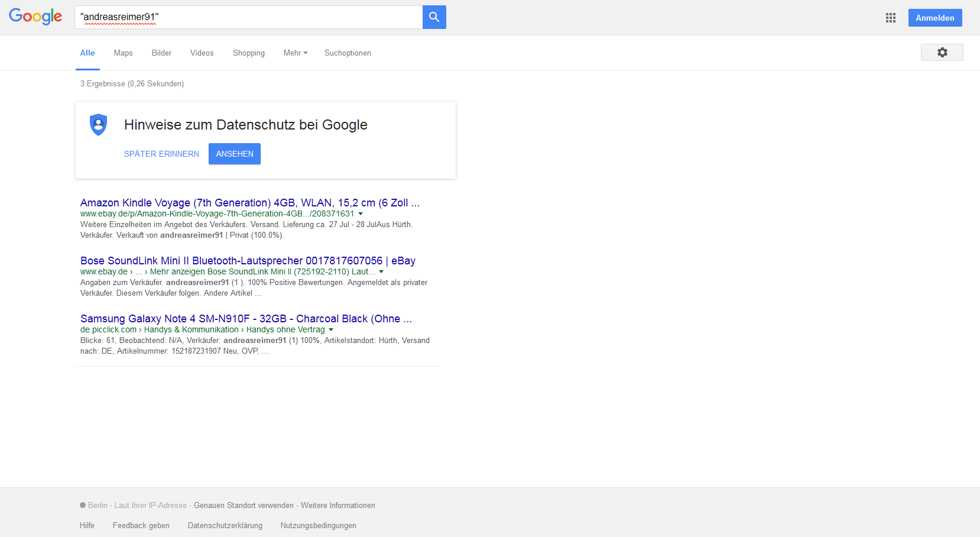Focus the search field containing "andreasreimer91"
Screen dimensions: 980x537
248,17
